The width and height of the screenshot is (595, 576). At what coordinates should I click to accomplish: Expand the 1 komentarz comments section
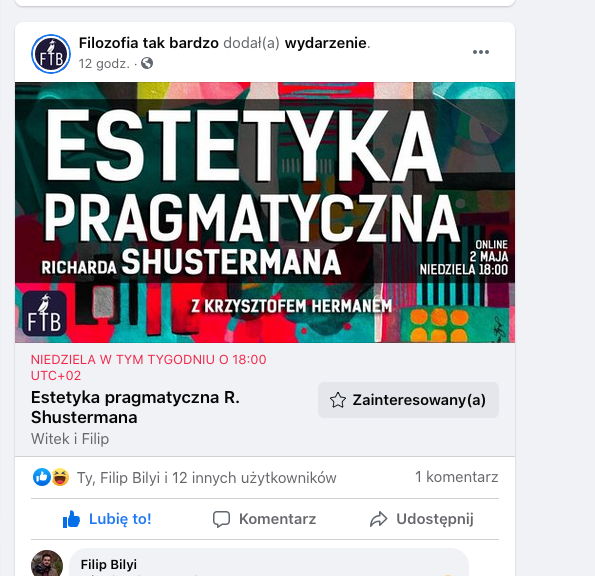tap(456, 477)
